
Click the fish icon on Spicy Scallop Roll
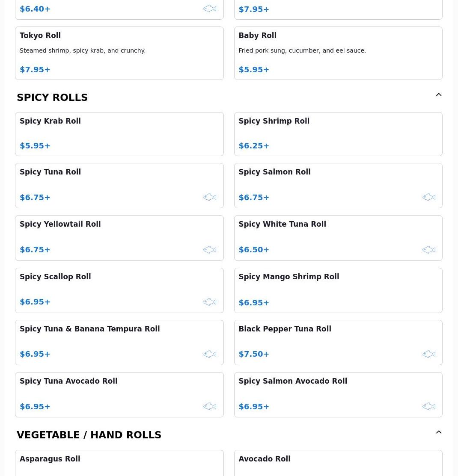[210, 302]
